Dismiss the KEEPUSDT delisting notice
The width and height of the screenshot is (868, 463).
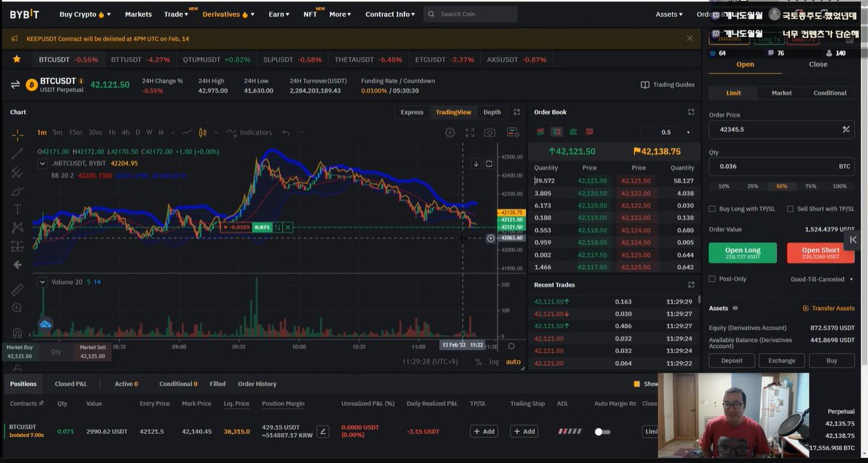[690, 38]
